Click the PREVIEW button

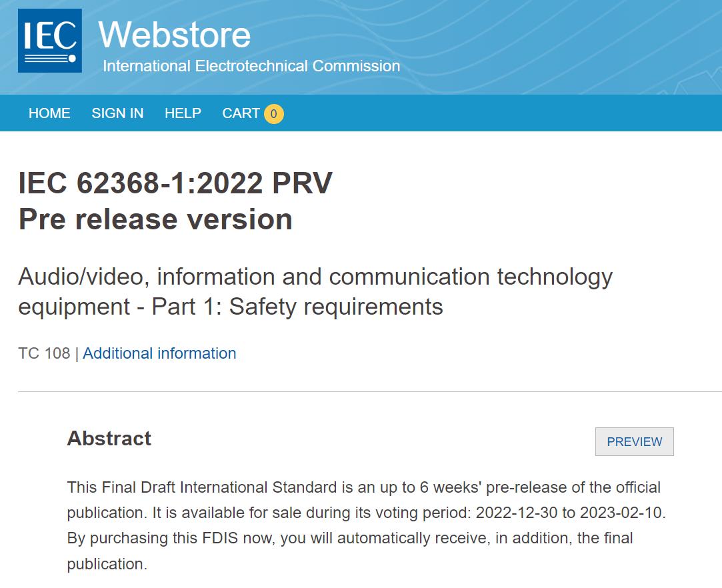tap(634, 441)
